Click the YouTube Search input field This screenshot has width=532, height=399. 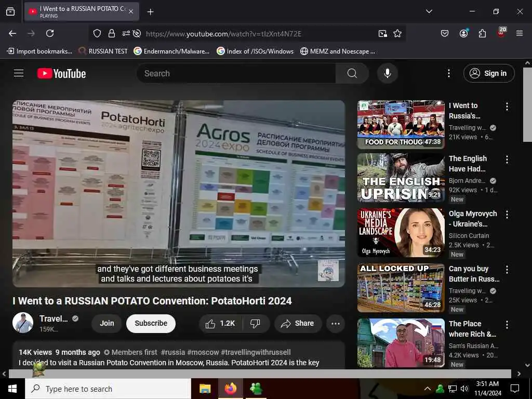click(x=236, y=73)
